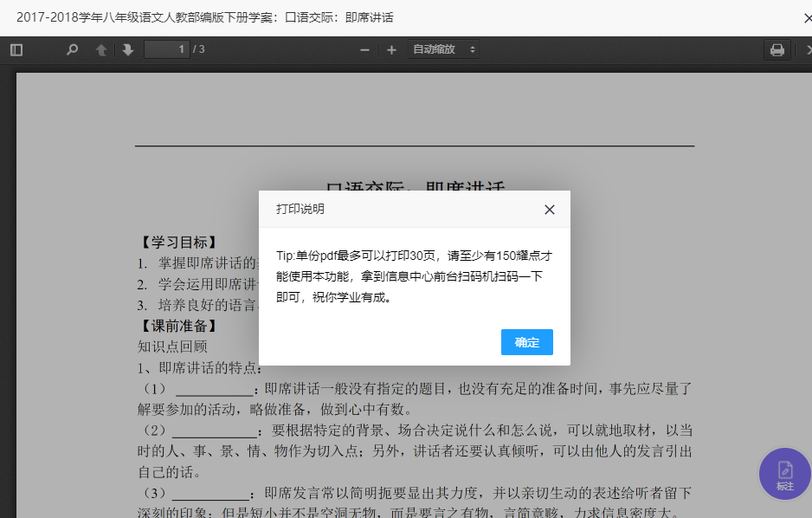Image resolution: width=812 pixels, height=518 pixels.
Task: Click the 知识点回顾 line
Action: (172, 346)
